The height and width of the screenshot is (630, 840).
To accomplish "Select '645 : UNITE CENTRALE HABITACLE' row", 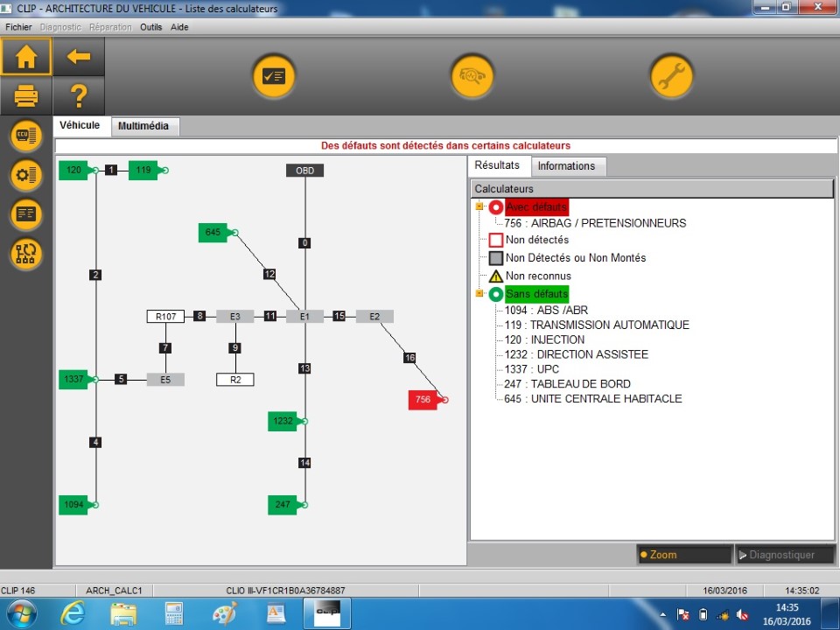I will [x=593, y=399].
